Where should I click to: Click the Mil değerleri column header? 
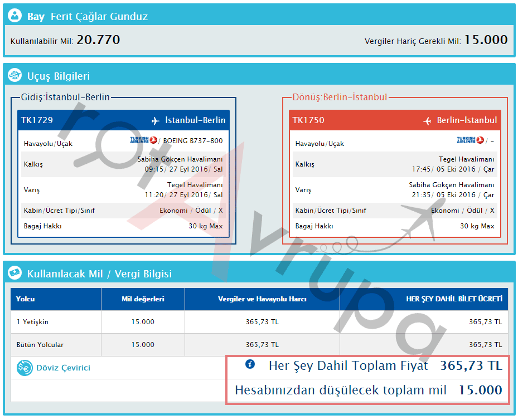coord(143,299)
